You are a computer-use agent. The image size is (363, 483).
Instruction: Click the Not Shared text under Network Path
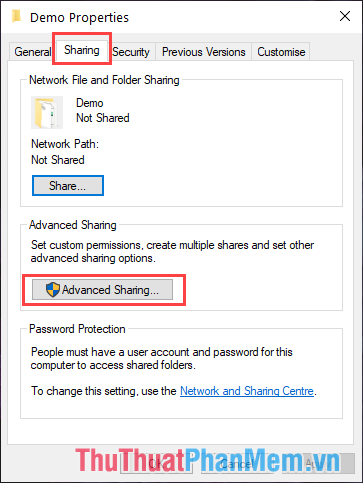tap(58, 160)
